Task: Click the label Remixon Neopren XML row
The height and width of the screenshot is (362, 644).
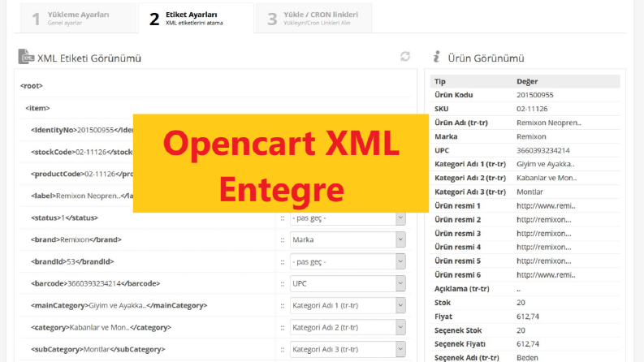Action: [82, 196]
